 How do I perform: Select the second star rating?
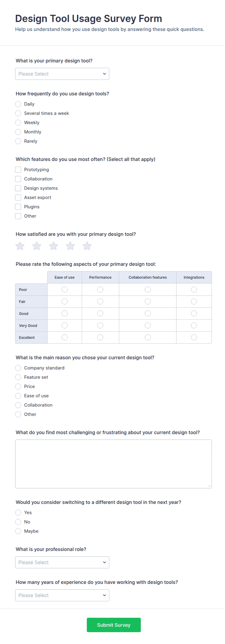tap(37, 246)
